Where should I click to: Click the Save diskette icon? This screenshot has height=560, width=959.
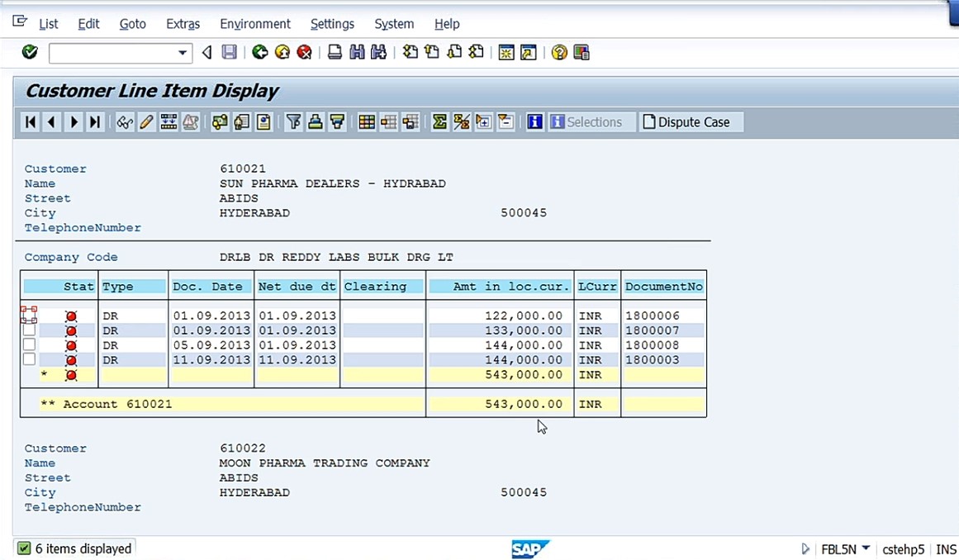pyautogui.click(x=230, y=52)
